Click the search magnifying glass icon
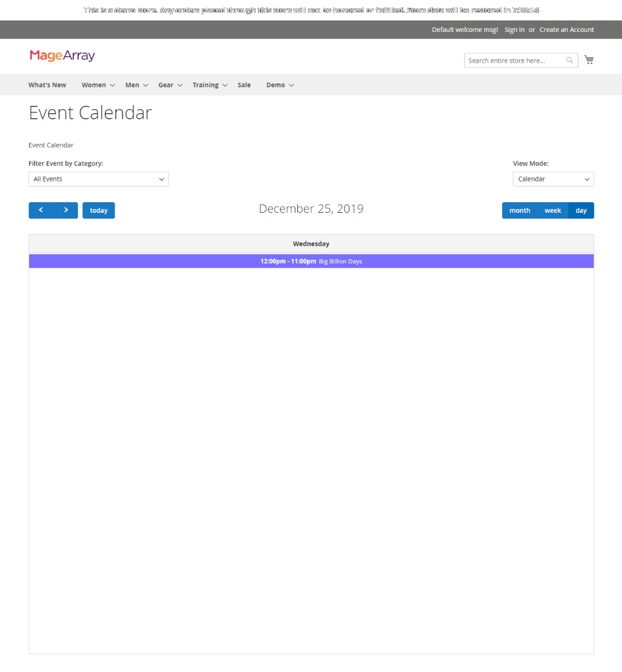The height and width of the screenshot is (672, 622). pos(569,60)
